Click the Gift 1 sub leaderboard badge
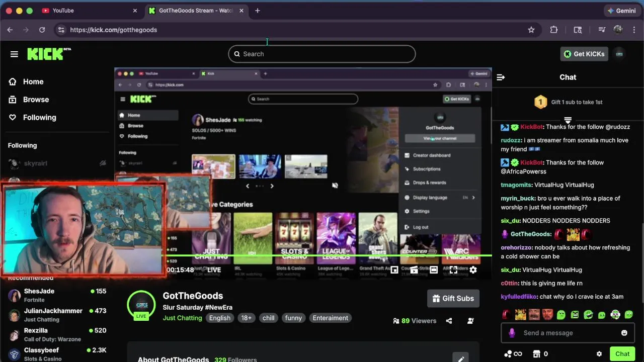Image resolution: width=644 pixels, height=362 pixels. coord(540,102)
